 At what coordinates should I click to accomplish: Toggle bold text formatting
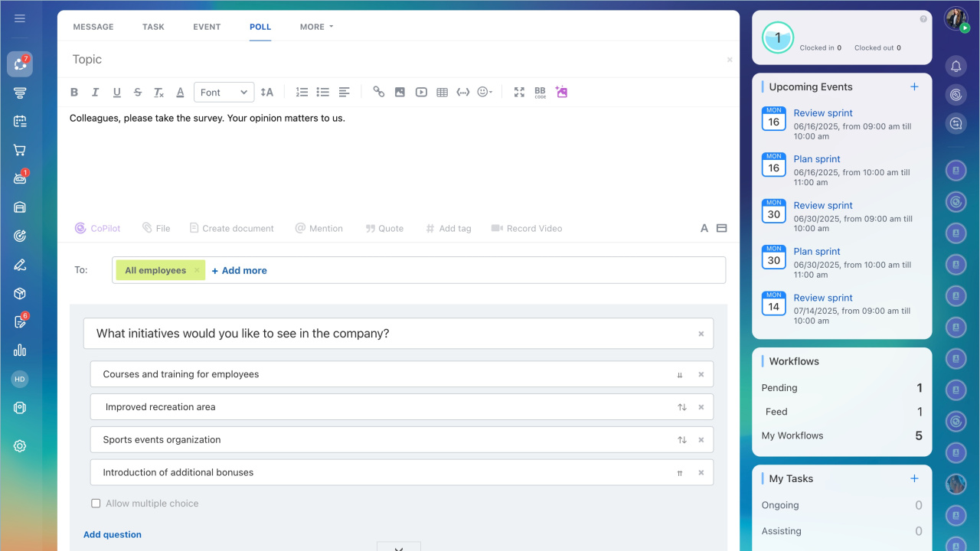pos(74,92)
